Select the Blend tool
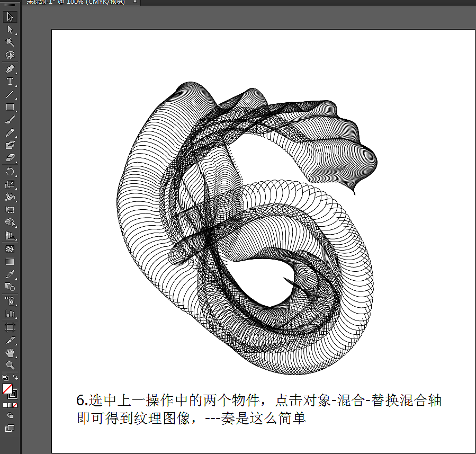476x454 pixels. (10, 287)
